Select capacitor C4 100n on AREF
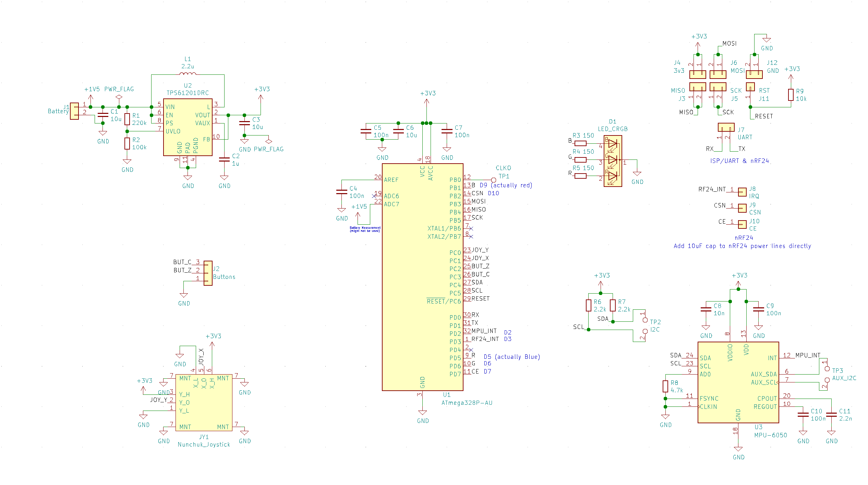The width and height of the screenshot is (868, 485). (341, 192)
